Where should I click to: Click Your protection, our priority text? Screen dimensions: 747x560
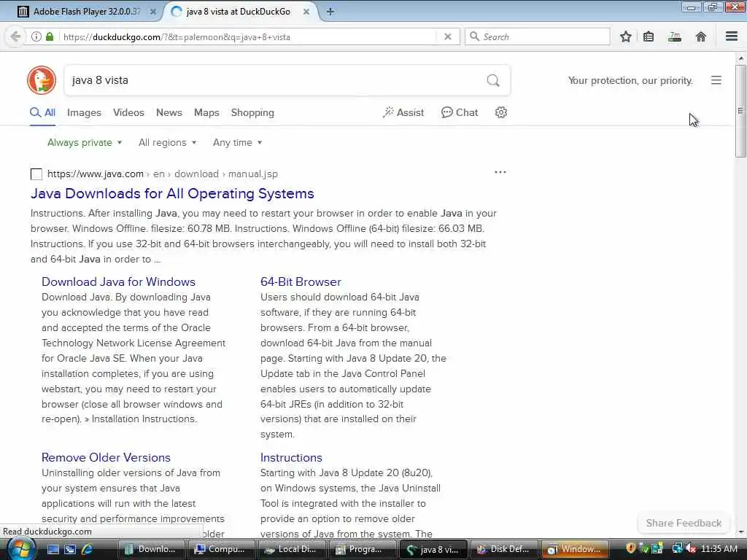point(630,80)
